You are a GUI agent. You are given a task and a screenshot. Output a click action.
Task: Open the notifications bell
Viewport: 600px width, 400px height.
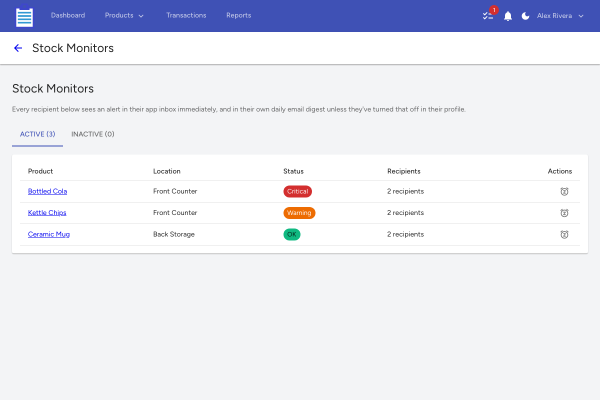point(508,16)
